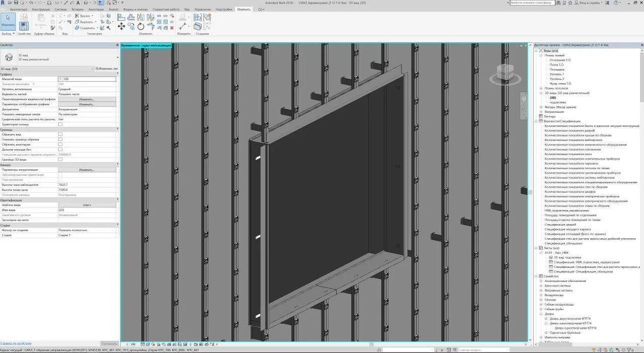Click the Изменить тип button
The width and height of the screenshot is (644, 353).
(x=107, y=68)
